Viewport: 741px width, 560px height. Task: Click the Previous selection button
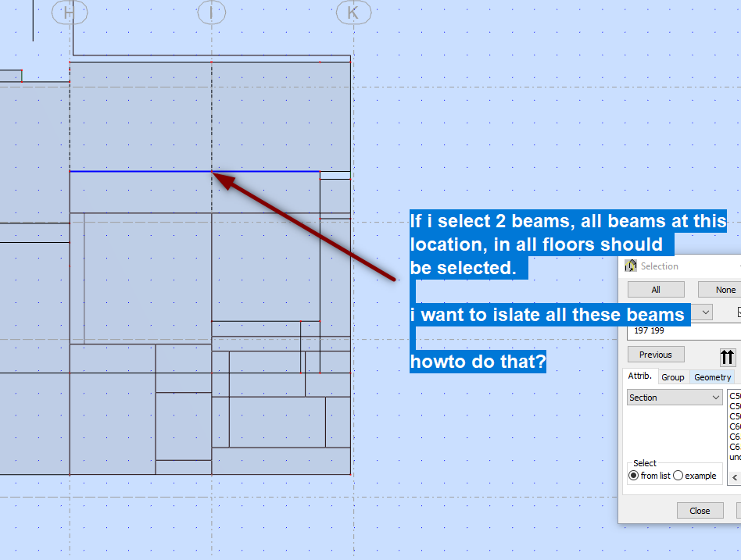click(655, 354)
